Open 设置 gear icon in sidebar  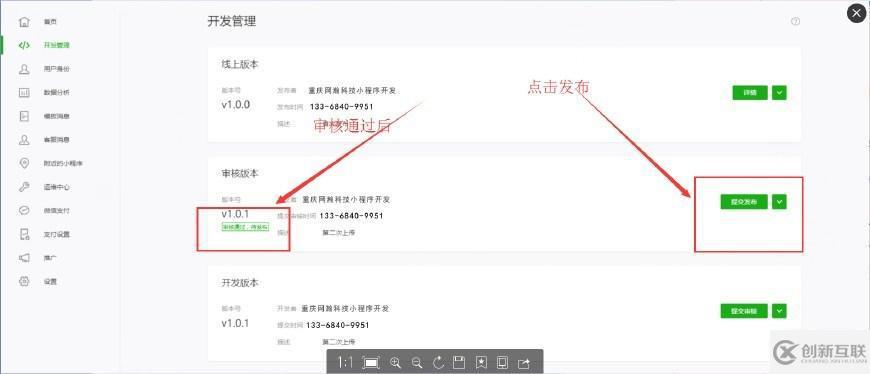click(x=24, y=281)
